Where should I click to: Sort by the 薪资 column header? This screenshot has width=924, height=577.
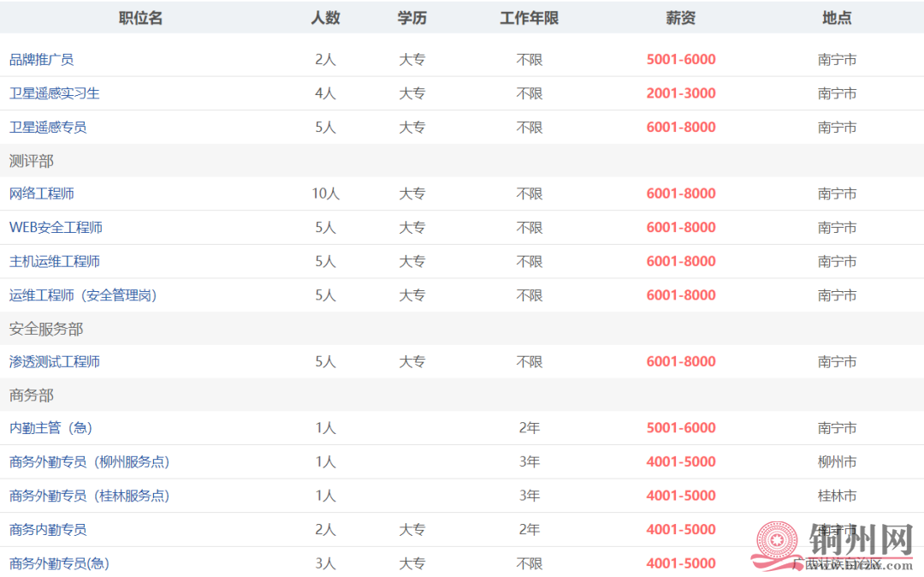tap(680, 17)
